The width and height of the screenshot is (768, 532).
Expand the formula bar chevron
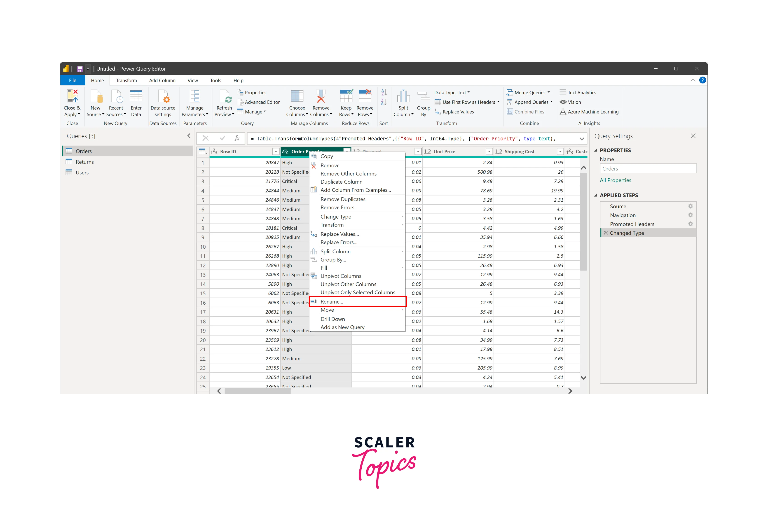pyautogui.click(x=582, y=139)
